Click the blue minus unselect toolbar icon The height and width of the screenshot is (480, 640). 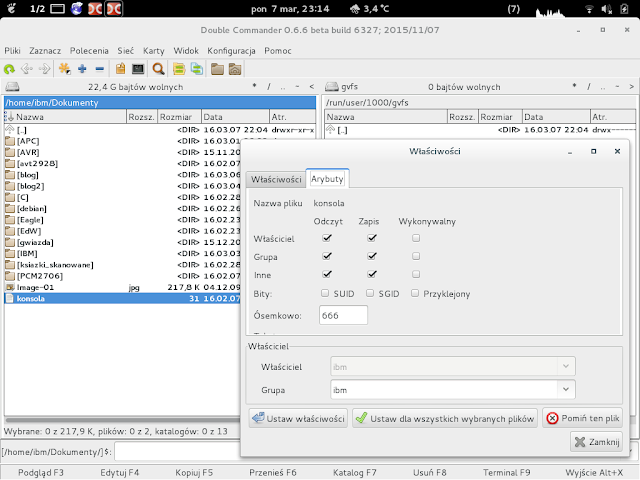tap(100, 69)
